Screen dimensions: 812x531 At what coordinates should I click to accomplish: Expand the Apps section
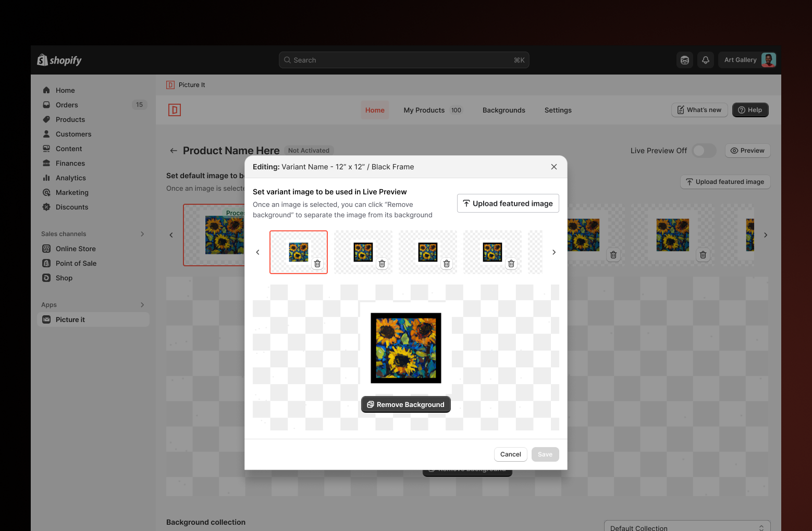(x=142, y=305)
